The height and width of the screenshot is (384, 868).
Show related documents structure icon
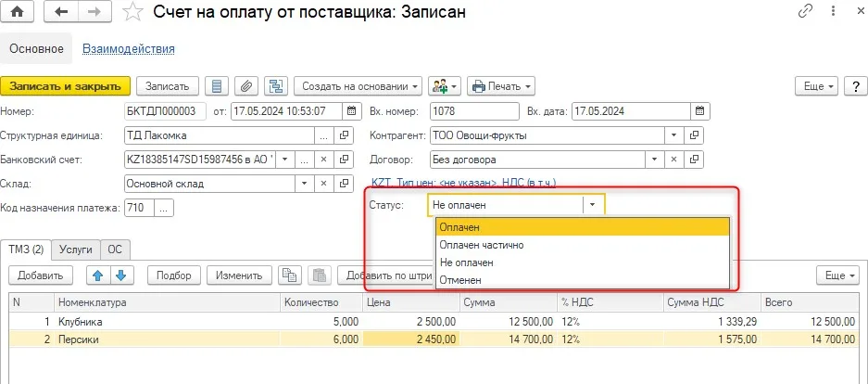point(276,86)
